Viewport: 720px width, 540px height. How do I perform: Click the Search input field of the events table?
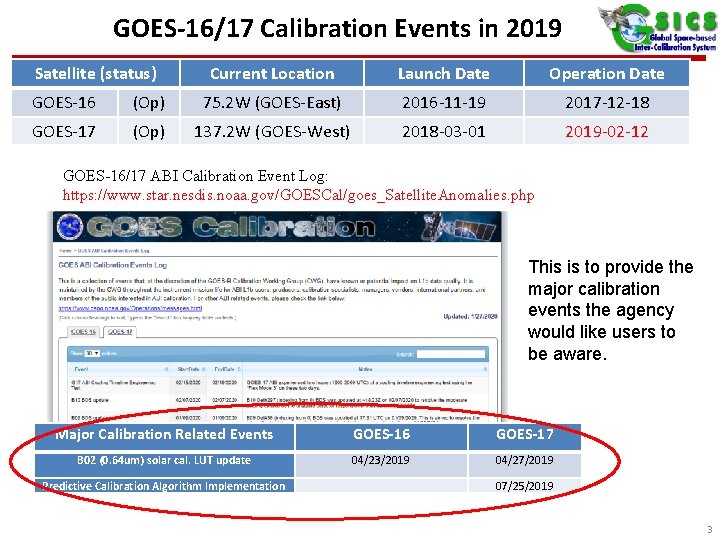(x=450, y=354)
